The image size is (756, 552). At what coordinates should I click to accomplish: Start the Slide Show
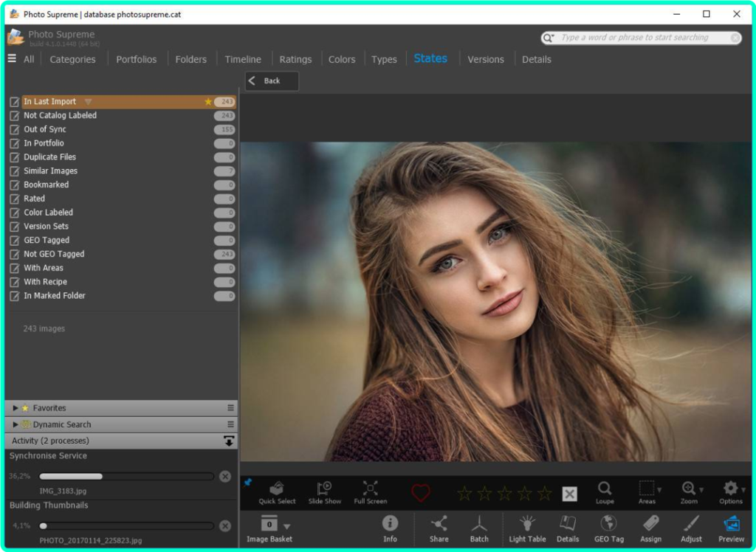(324, 491)
